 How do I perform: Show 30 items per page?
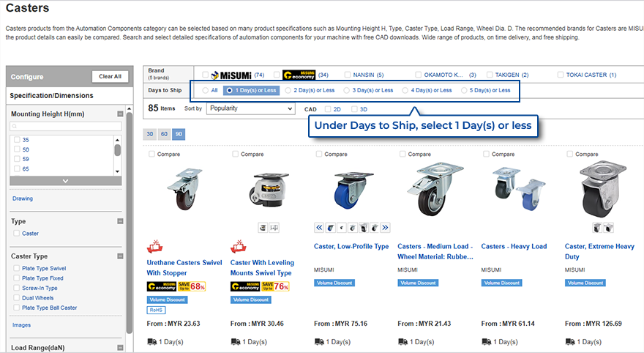pyautogui.click(x=150, y=134)
